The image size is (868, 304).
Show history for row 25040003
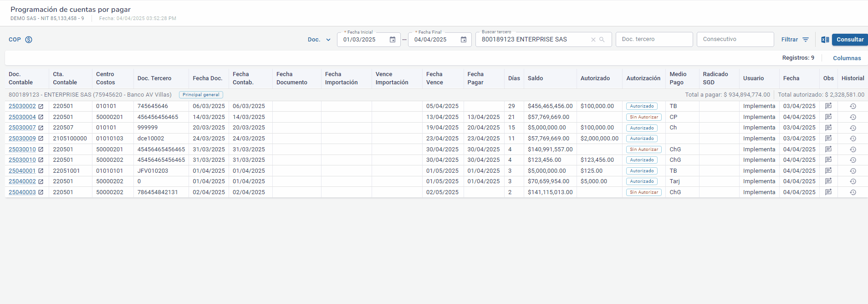click(x=853, y=192)
